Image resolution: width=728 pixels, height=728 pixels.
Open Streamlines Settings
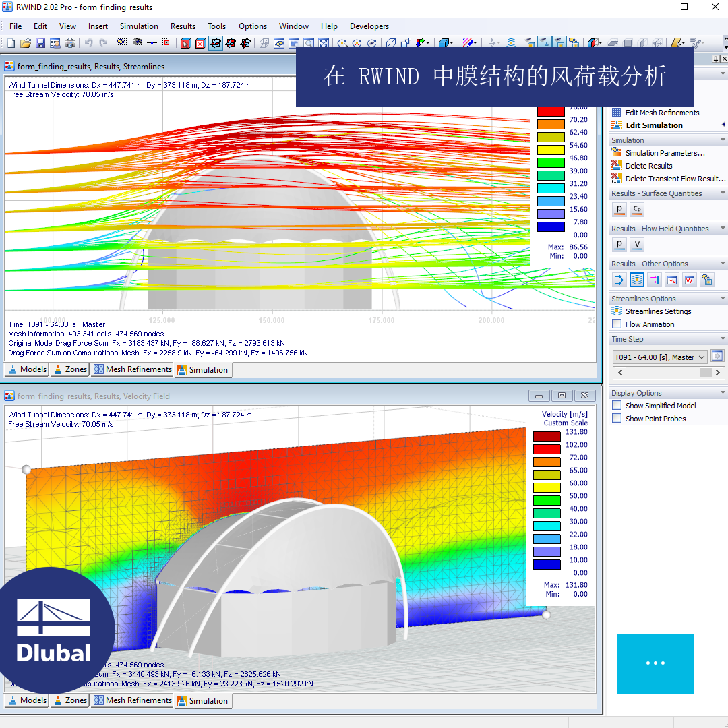(x=658, y=311)
